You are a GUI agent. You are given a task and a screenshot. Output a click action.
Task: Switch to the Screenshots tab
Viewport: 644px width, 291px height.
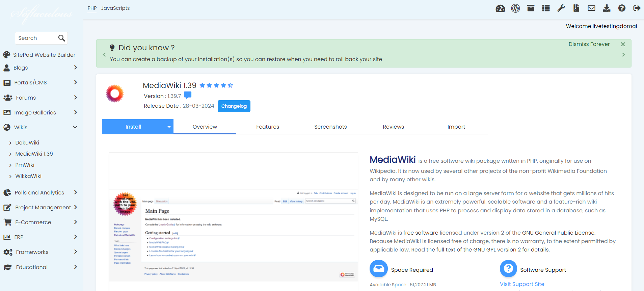330,127
